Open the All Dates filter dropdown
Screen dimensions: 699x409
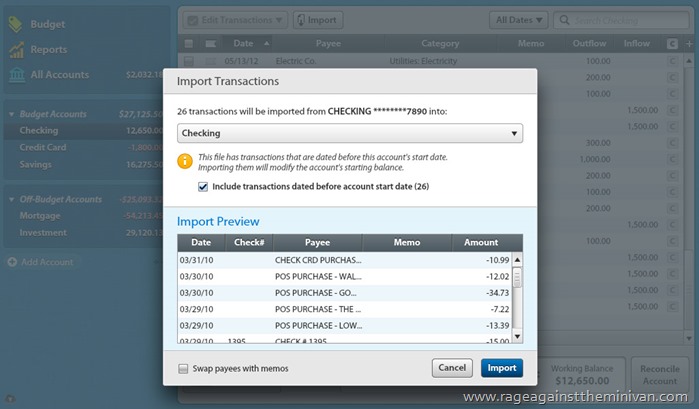point(518,20)
